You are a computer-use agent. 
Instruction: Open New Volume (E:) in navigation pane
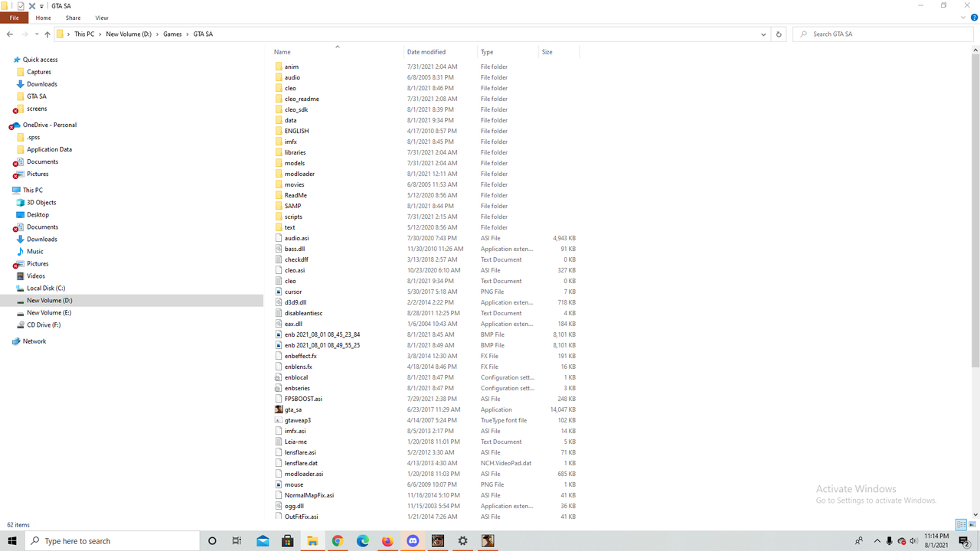[x=49, y=313]
